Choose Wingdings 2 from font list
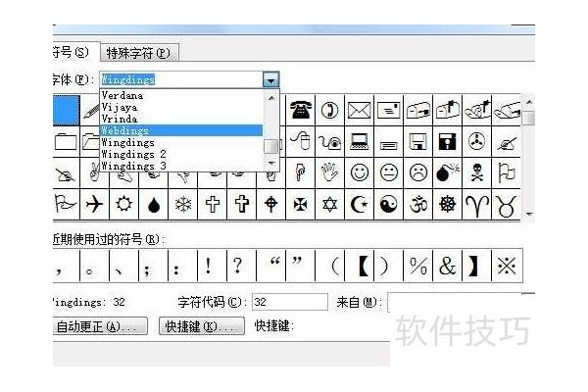The height and width of the screenshot is (392, 588). pos(182,154)
